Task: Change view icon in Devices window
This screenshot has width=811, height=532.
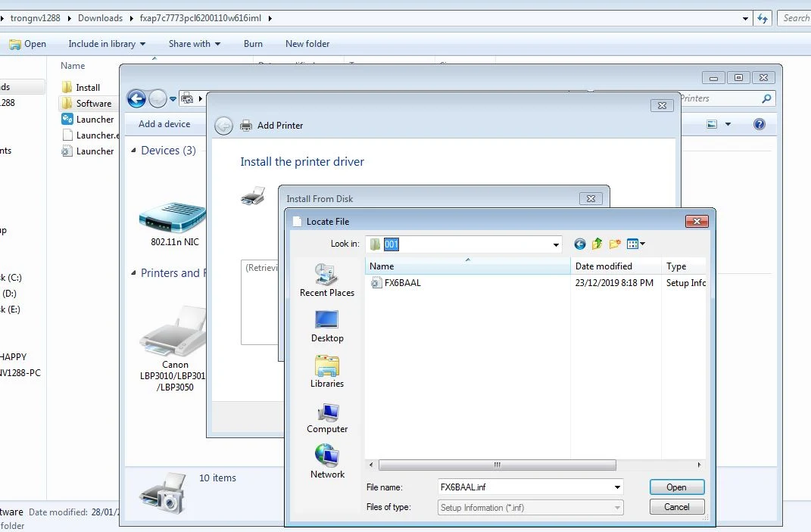Action: pos(713,124)
